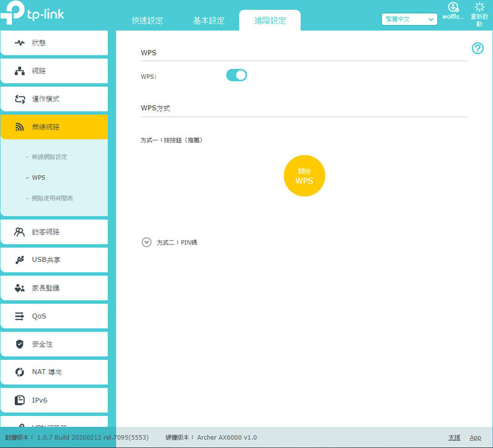The image size is (493, 448).
Task: Open the 狀態 menu label
Action: [x=39, y=43]
